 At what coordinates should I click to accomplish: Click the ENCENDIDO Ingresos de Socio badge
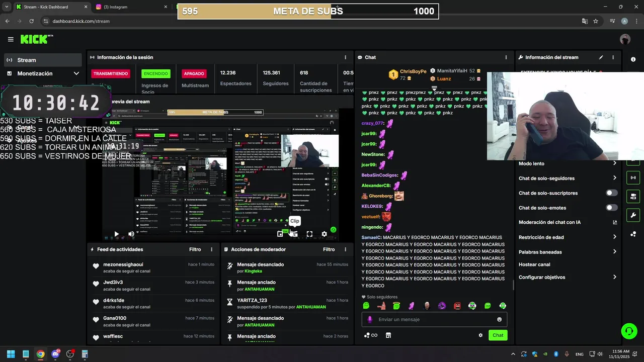pyautogui.click(x=156, y=73)
